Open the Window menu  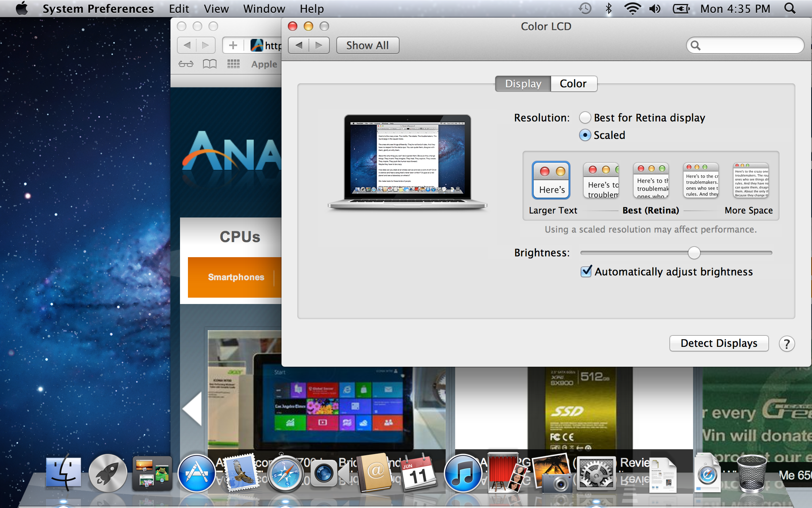click(264, 9)
